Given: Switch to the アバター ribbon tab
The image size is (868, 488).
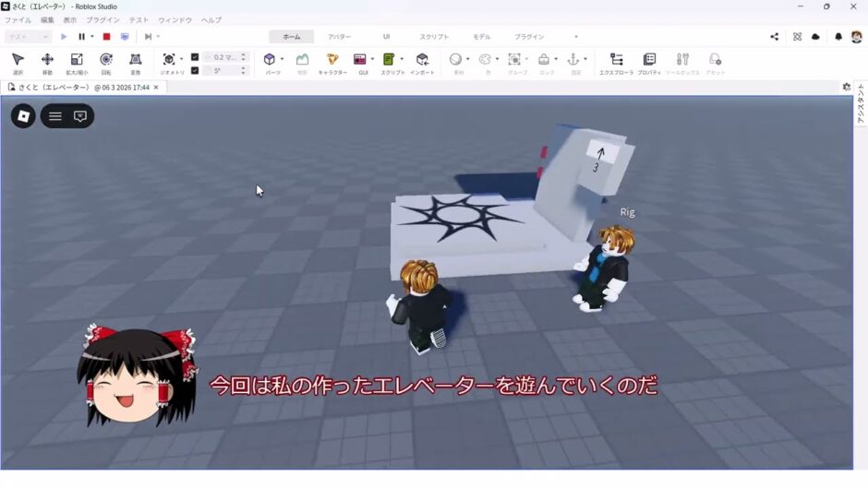Looking at the screenshot, I should 339,37.
